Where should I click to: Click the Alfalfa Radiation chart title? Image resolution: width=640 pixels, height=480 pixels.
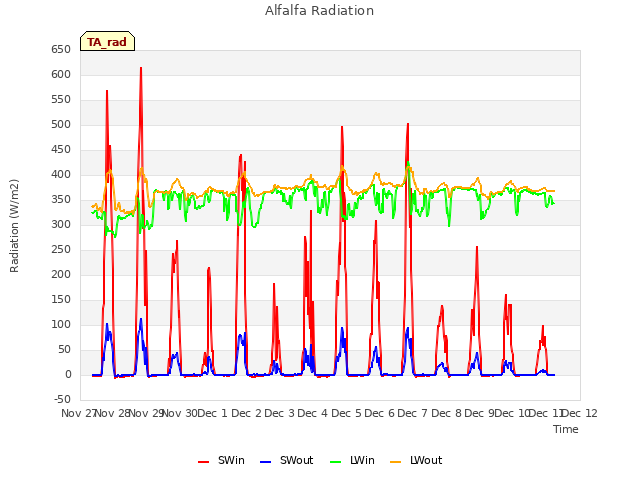319,10
